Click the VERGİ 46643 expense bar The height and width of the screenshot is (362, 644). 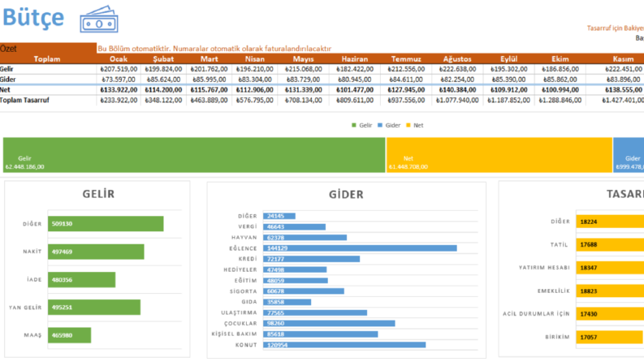click(x=295, y=226)
